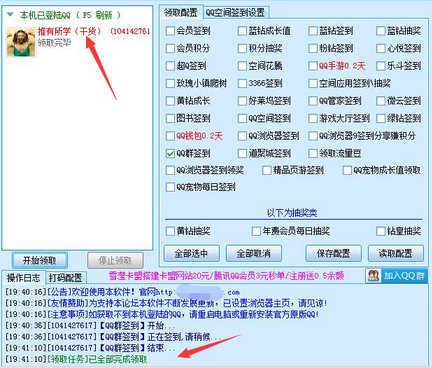Start claiming with 开始领取 button
Screen dimensions: 432x368
40,260
